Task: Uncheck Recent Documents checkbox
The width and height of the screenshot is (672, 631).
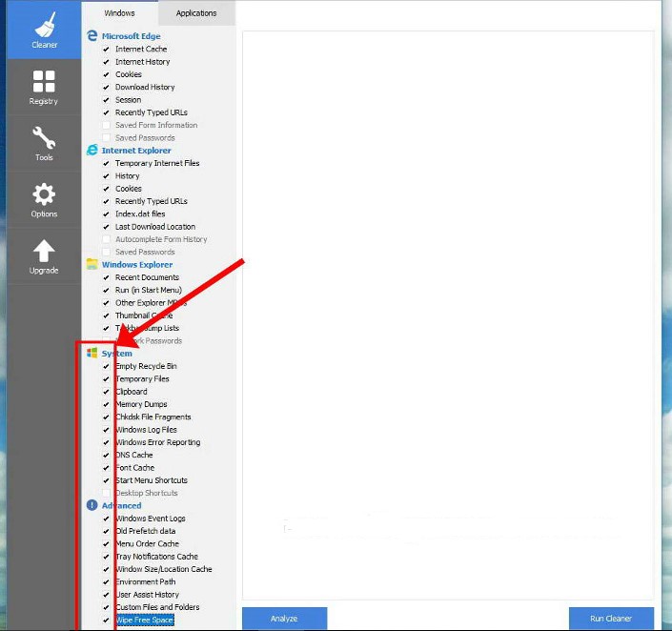Action: click(x=106, y=277)
